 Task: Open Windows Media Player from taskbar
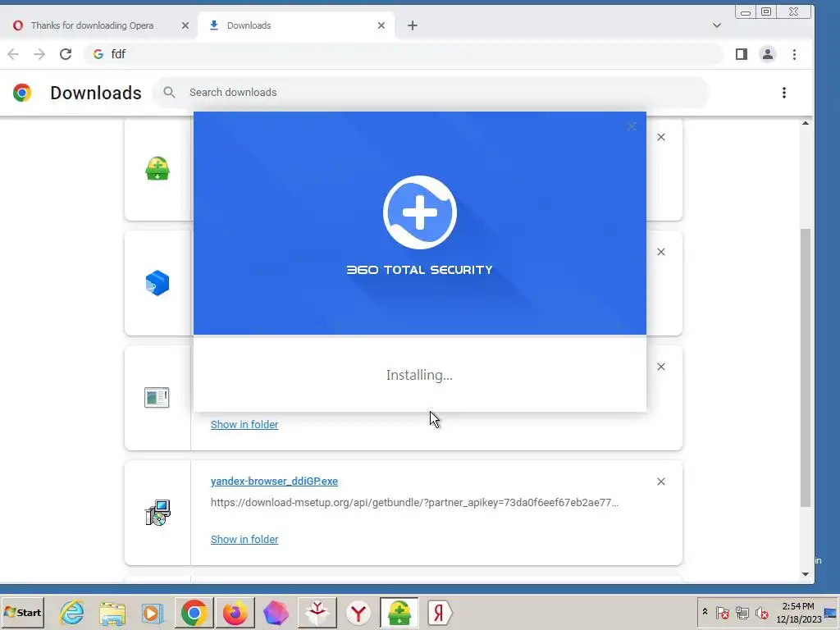[152, 613]
